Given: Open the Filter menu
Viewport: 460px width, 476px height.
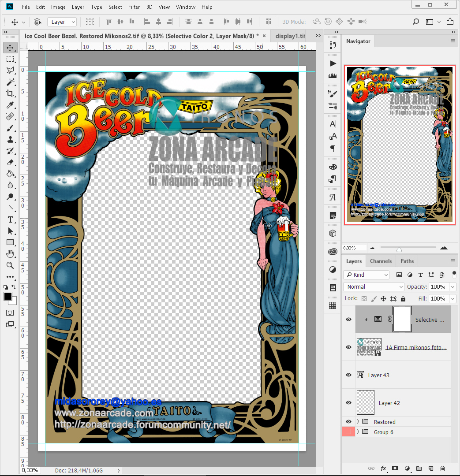Looking at the screenshot, I should 134,7.
